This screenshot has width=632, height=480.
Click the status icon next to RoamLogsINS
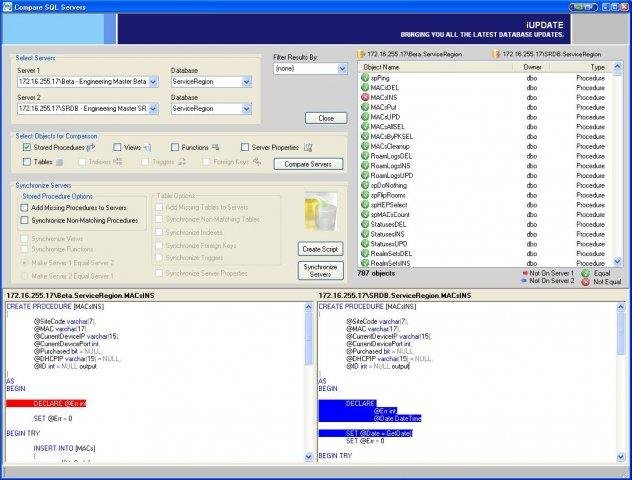click(365, 165)
